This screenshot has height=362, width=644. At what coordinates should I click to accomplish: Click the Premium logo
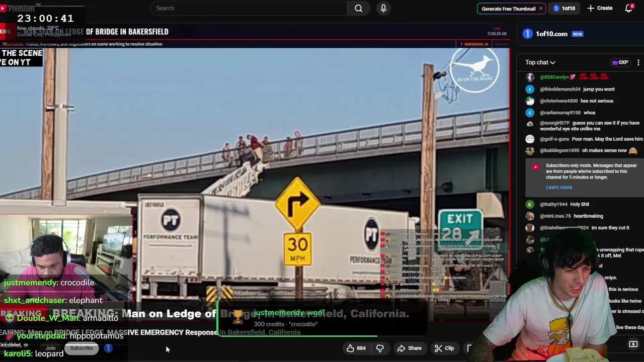[x=18, y=9]
